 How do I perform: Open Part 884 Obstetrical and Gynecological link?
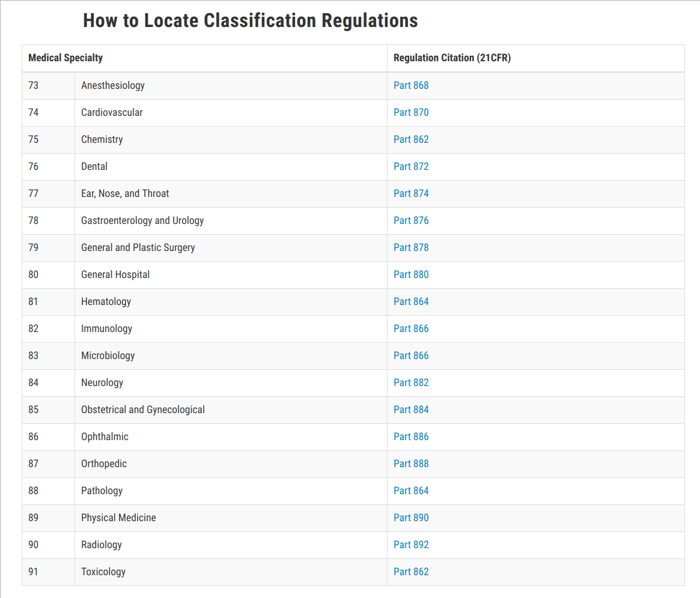point(411,409)
